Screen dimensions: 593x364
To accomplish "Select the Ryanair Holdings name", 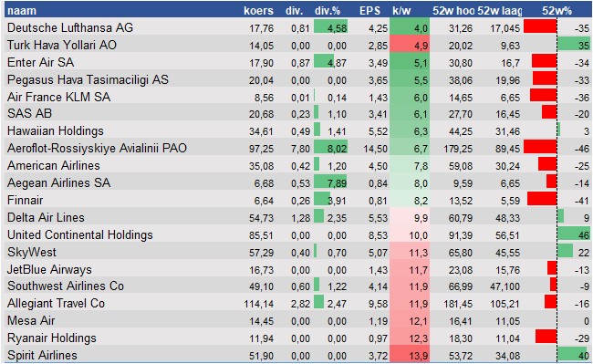I will tap(51, 338).
